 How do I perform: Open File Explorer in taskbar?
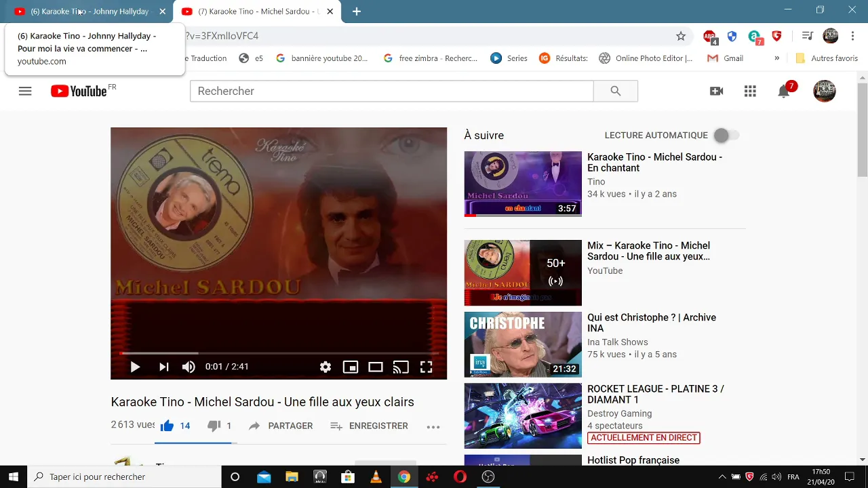point(292,477)
